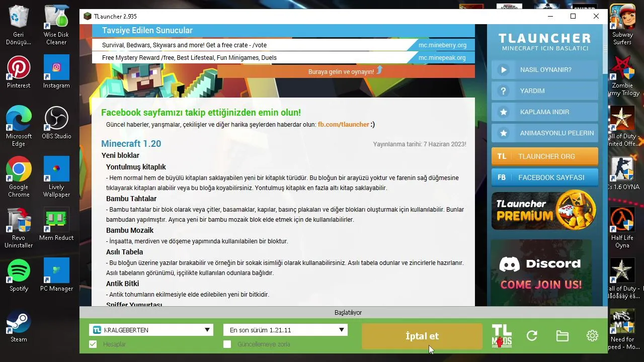Open Pinterest desktop shortcut
This screenshot has width=644, height=362.
19,72
